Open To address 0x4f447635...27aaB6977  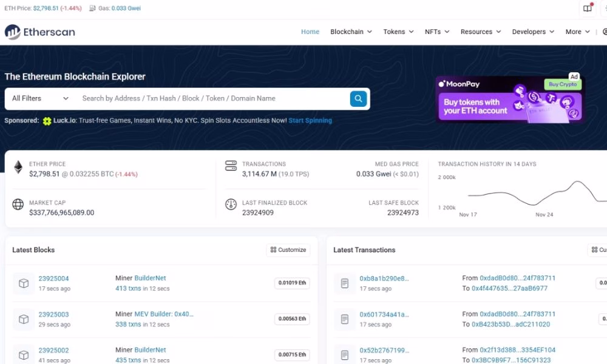(509, 289)
